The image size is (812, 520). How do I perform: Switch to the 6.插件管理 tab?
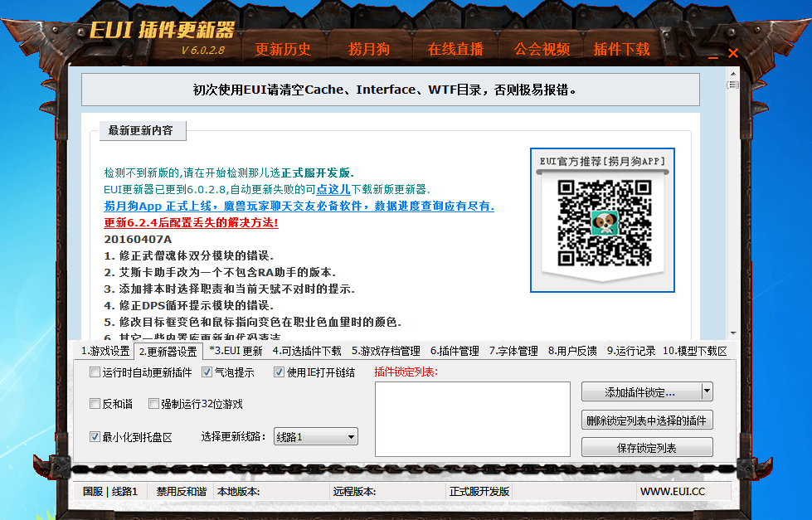455,351
